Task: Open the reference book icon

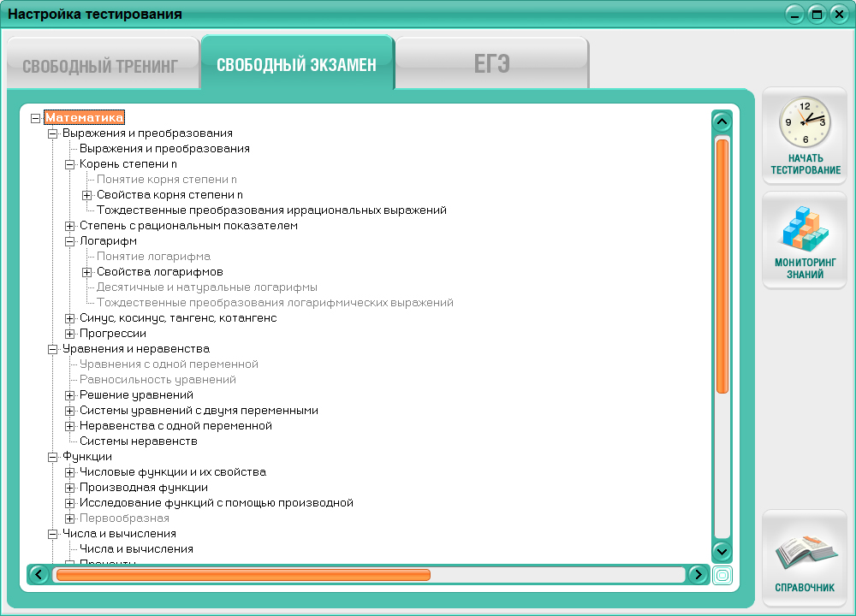Action: (x=805, y=552)
